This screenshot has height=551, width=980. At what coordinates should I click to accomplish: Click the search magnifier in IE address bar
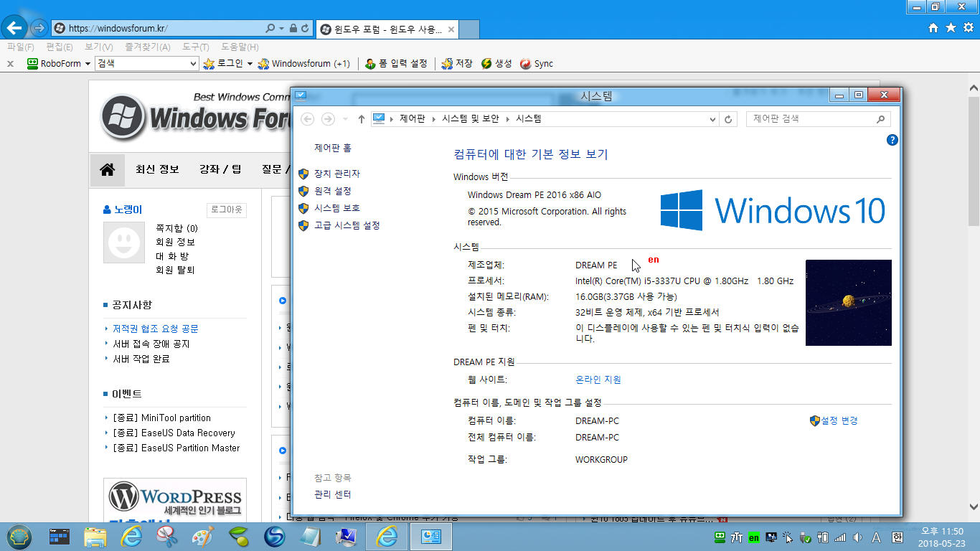(270, 29)
